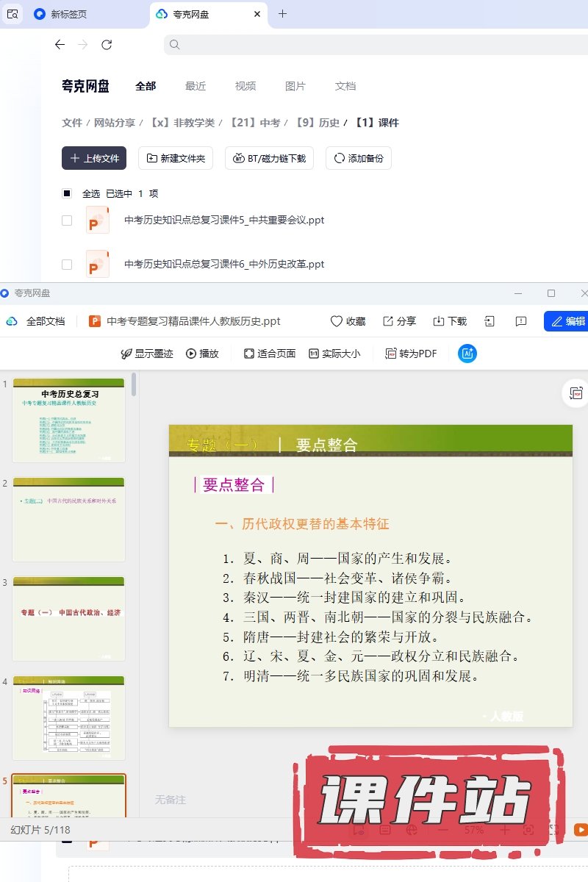Tick the checkbox for 课件6_中外历史改革.ppt
588x882 pixels.
(x=67, y=264)
